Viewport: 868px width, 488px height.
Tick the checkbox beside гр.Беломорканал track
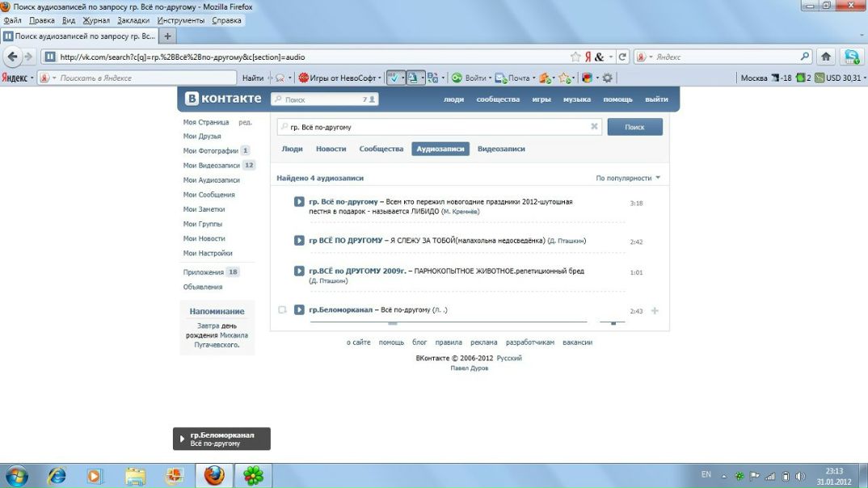pos(282,310)
